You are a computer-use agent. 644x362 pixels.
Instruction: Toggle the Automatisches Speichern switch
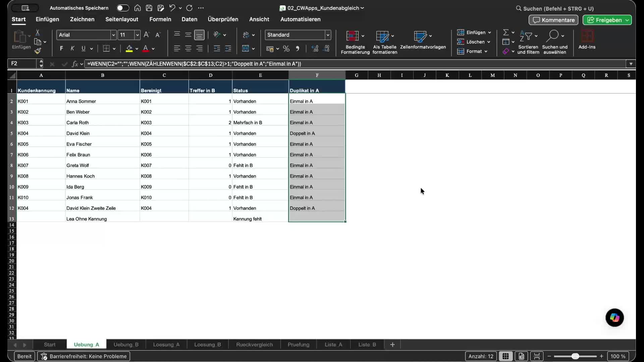(x=123, y=8)
